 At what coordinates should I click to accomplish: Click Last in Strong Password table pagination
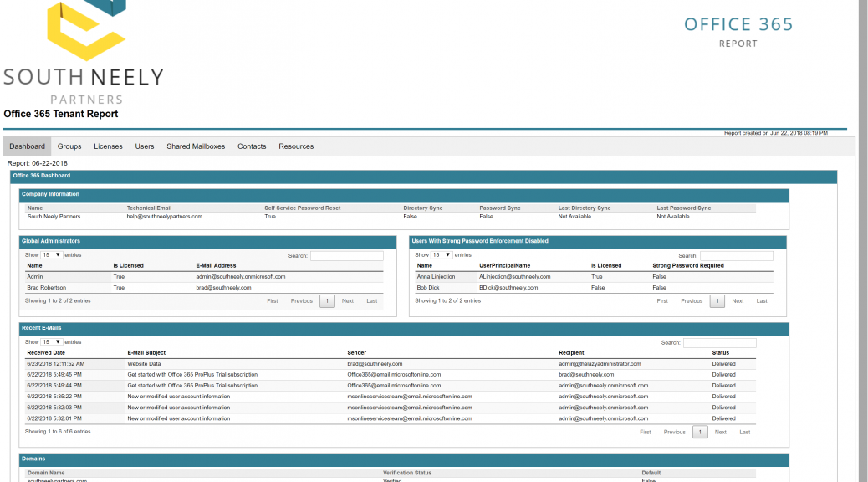pos(762,301)
